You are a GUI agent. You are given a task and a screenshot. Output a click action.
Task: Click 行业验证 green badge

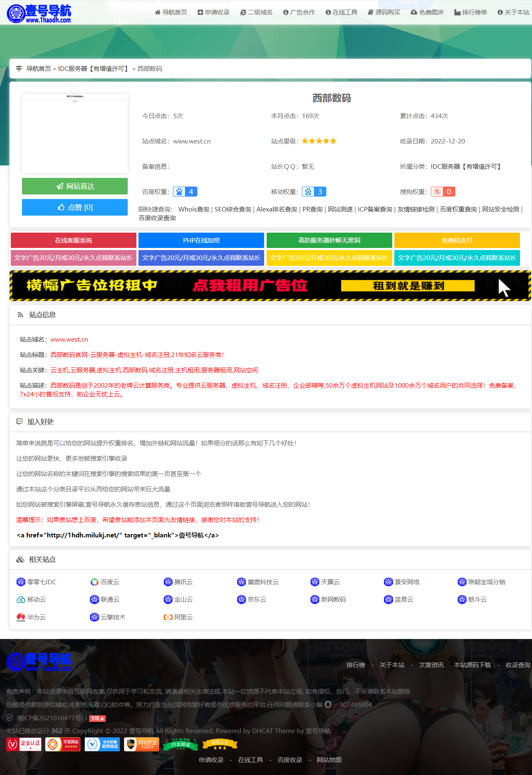pyautogui.click(x=181, y=744)
